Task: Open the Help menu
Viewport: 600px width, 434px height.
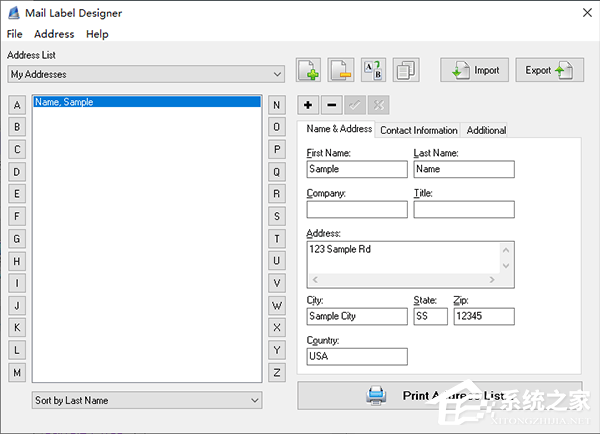Action: pos(97,34)
